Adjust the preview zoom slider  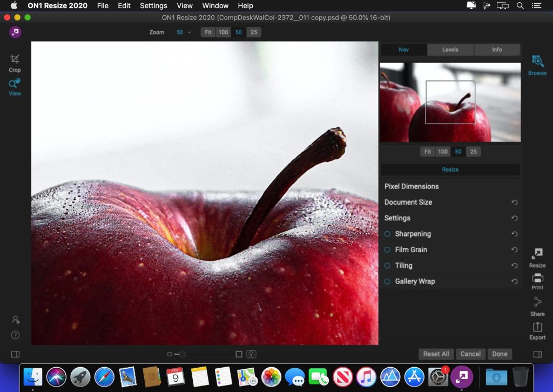[x=182, y=354]
